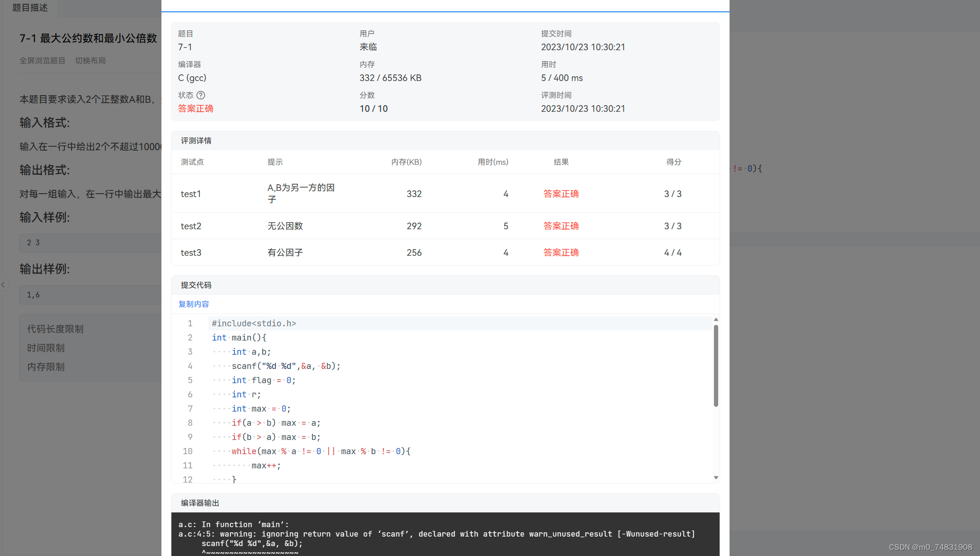
Task: Click the 评测详情 section header
Action: click(196, 141)
